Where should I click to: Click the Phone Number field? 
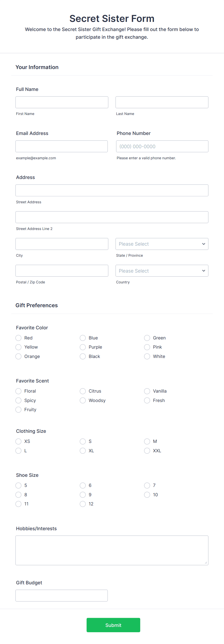click(162, 146)
